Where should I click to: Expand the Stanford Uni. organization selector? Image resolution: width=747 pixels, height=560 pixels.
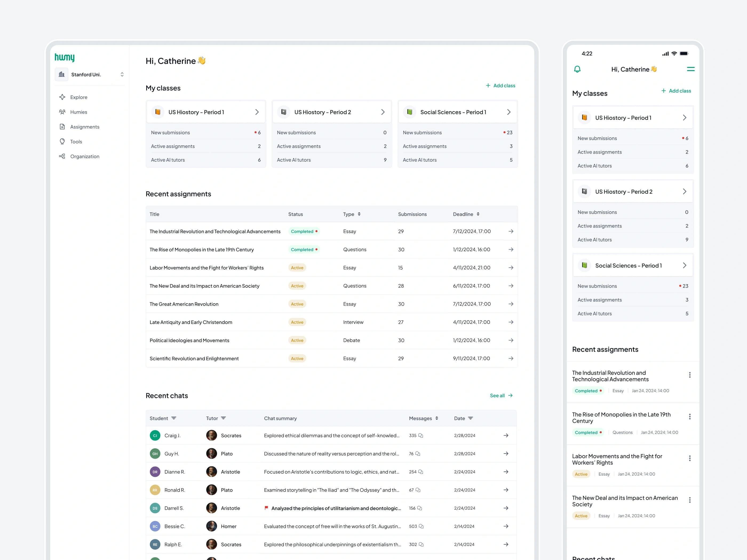122,75
